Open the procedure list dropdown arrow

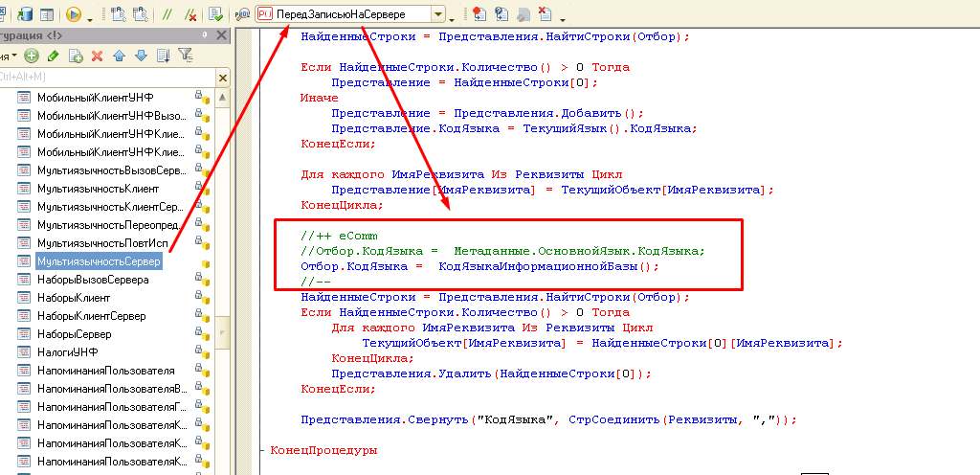tap(438, 14)
